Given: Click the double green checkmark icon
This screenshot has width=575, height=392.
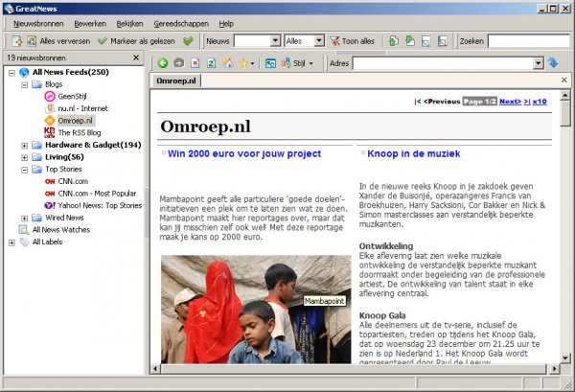Looking at the screenshot, I should click(188, 41).
